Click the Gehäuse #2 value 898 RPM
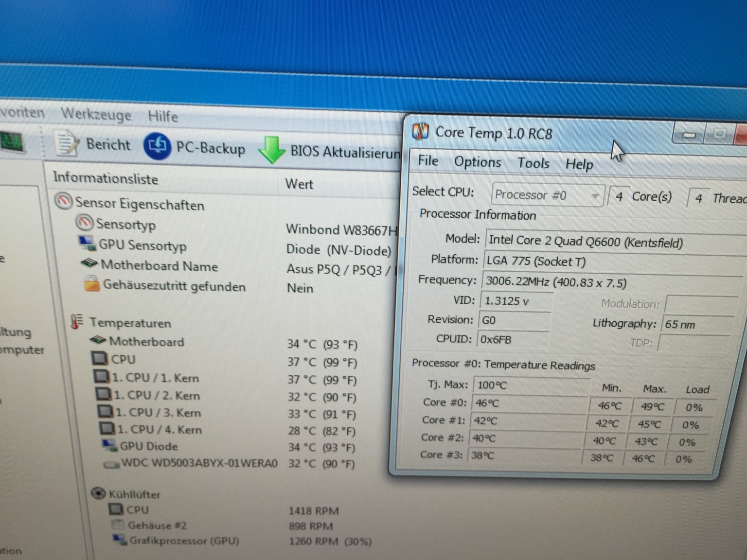This screenshot has height=560, width=747. click(311, 526)
